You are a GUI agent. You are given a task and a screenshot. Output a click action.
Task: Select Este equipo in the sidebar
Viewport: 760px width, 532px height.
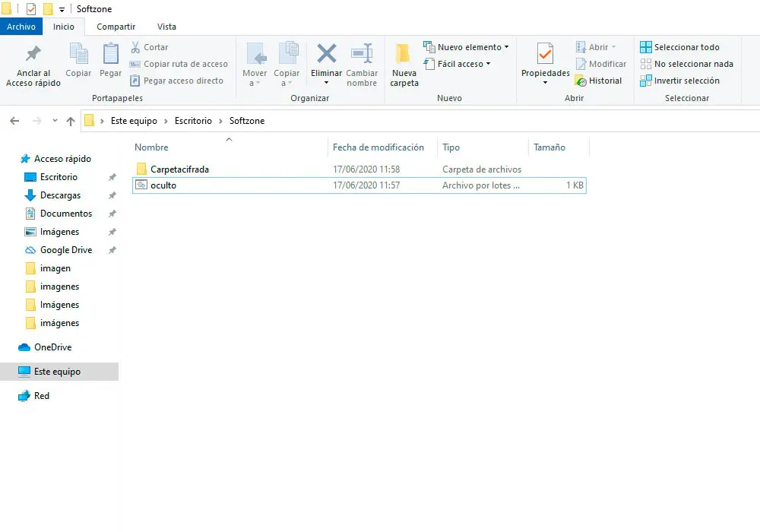pyautogui.click(x=59, y=372)
